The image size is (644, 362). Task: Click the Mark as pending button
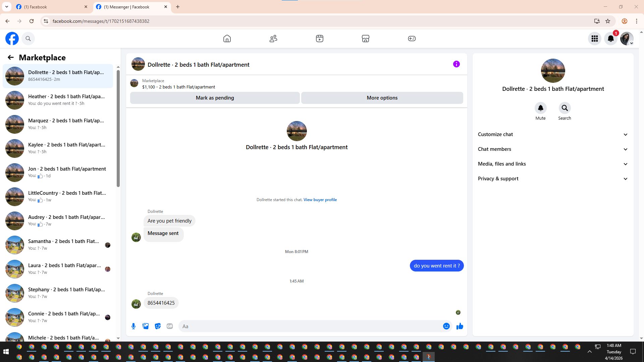(215, 98)
